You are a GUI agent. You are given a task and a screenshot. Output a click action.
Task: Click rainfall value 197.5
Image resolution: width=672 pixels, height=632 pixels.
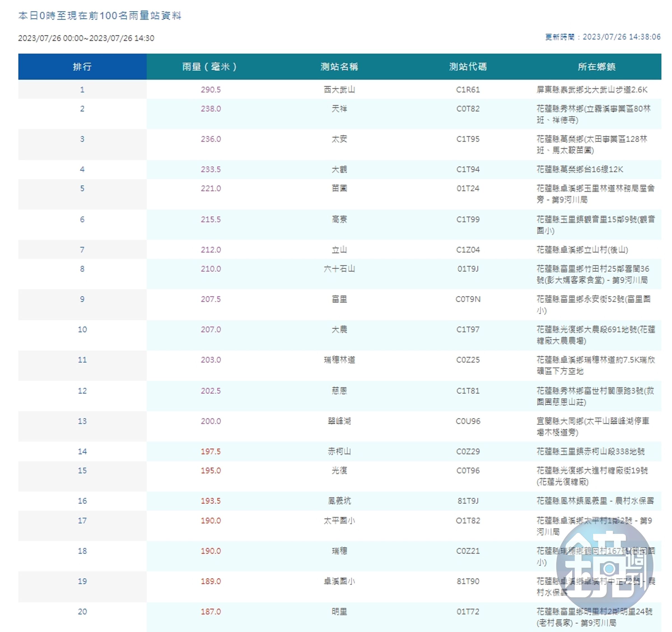tap(211, 451)
